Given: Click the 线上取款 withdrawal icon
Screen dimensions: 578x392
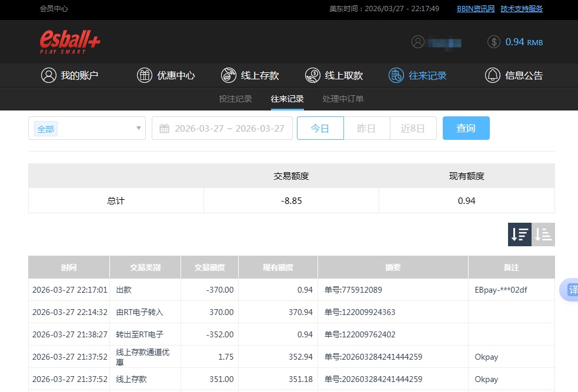Looking at the screenshot, I should [x=312, y=75].
